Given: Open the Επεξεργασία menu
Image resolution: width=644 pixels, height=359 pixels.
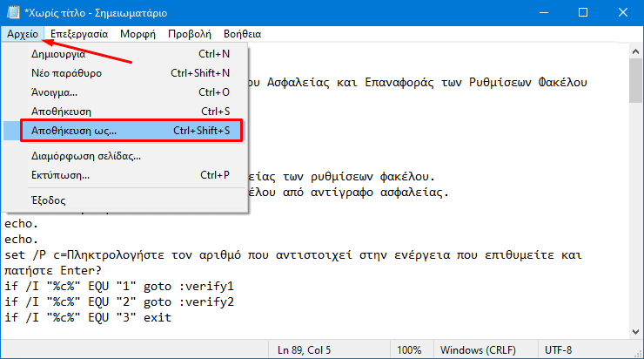Looking at the screenshot, I should coord(79,34).
